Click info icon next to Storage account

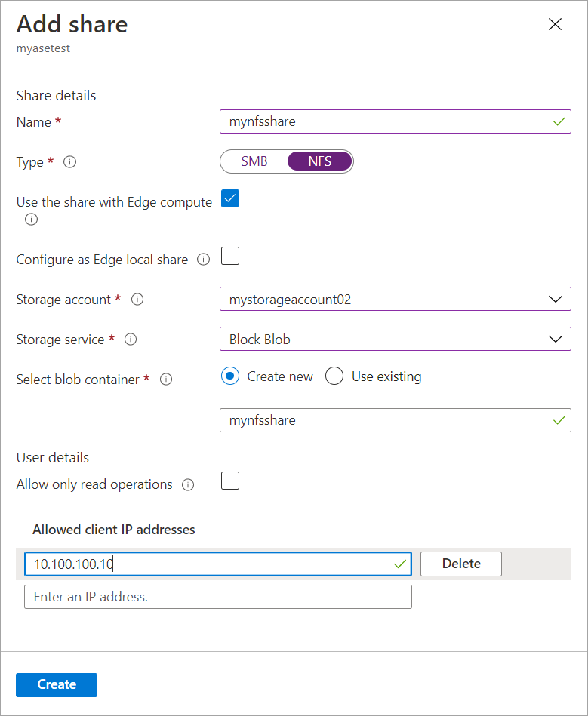(137, 300)
